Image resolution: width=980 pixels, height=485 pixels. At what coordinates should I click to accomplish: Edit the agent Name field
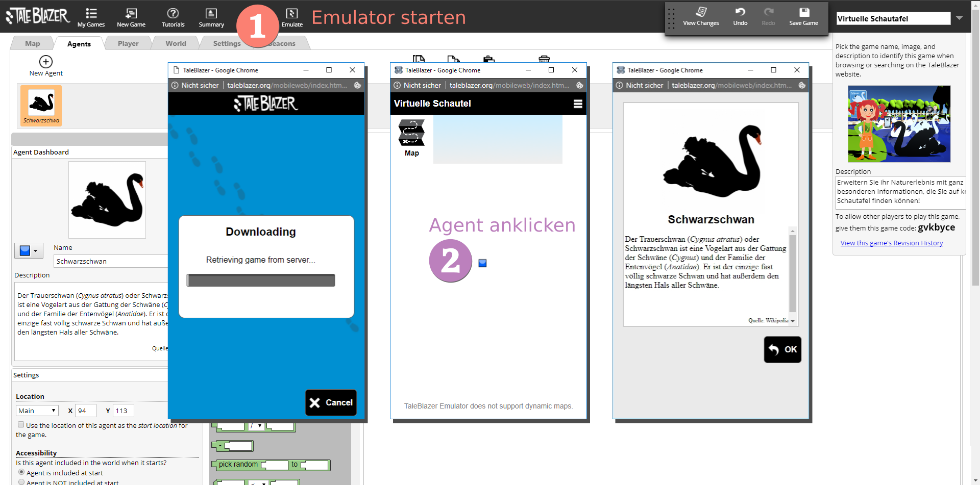tap(110, 261)
